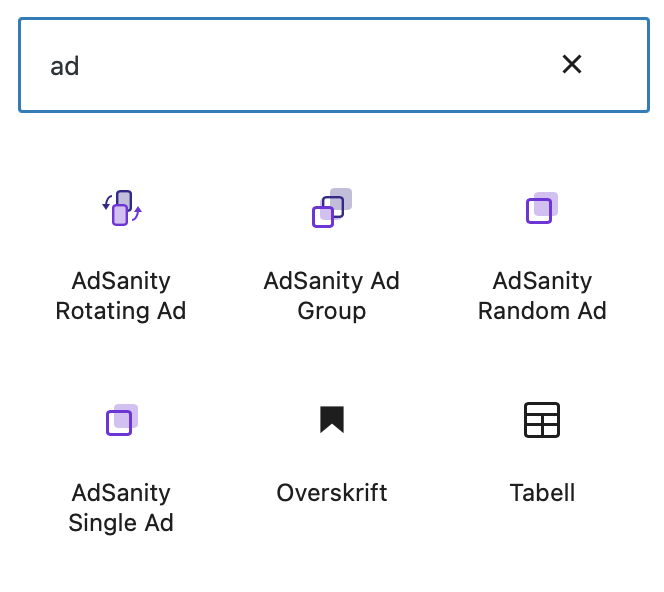Screen dimensions: 664x592
Task: Click the AdSanity Single Ad icon
Action: (x=121, y=420)
